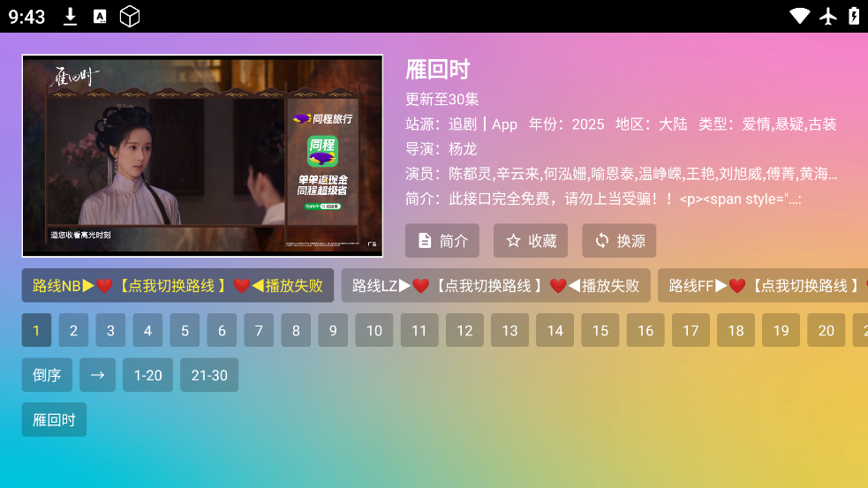The image size is (868, 488).
Task: Toggle 倒序 reverse episode order
Action: click(x=47, y=375)
